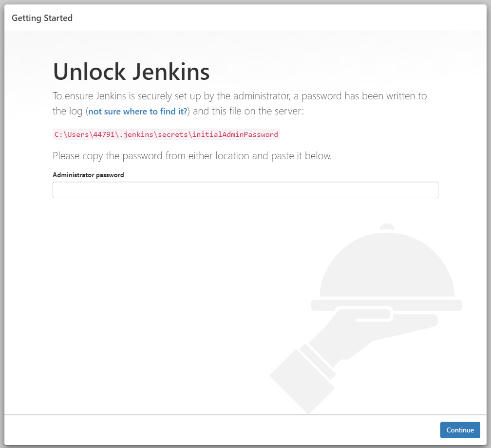
Task: Click the Getting Started header title
Action: tap(42, 18)
